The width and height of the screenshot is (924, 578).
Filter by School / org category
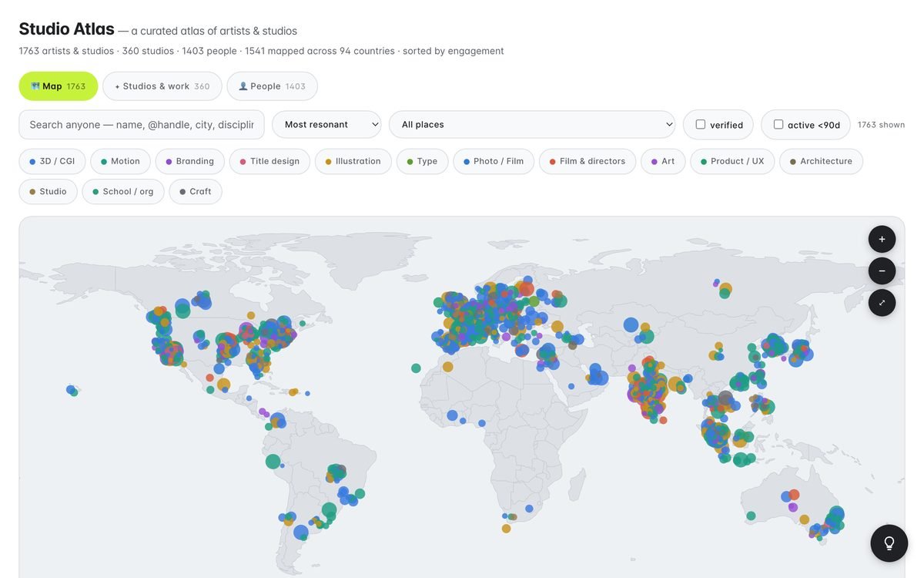[123, 192]
